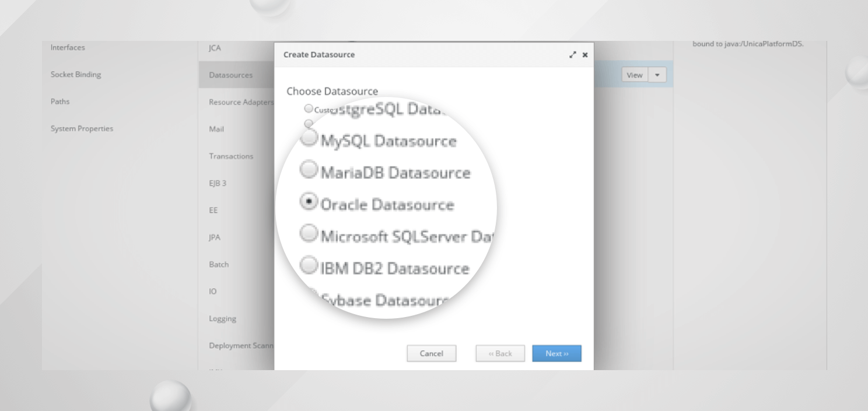
Task: Close the Create Datasource dialog
Action: [585, 55]
